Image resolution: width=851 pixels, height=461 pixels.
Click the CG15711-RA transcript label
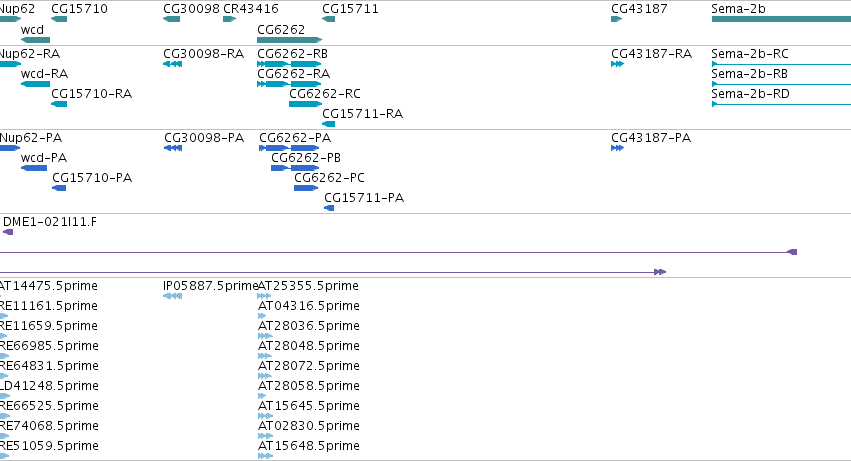[363, 114]
